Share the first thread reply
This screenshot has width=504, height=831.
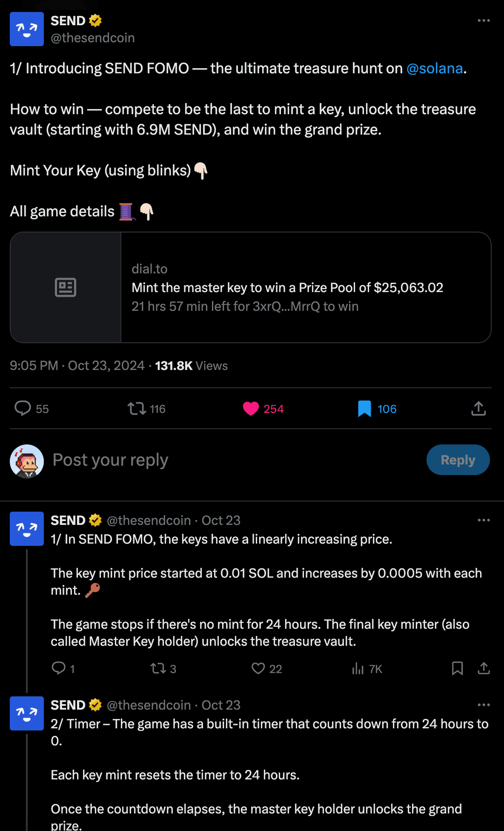coord(484,669)
